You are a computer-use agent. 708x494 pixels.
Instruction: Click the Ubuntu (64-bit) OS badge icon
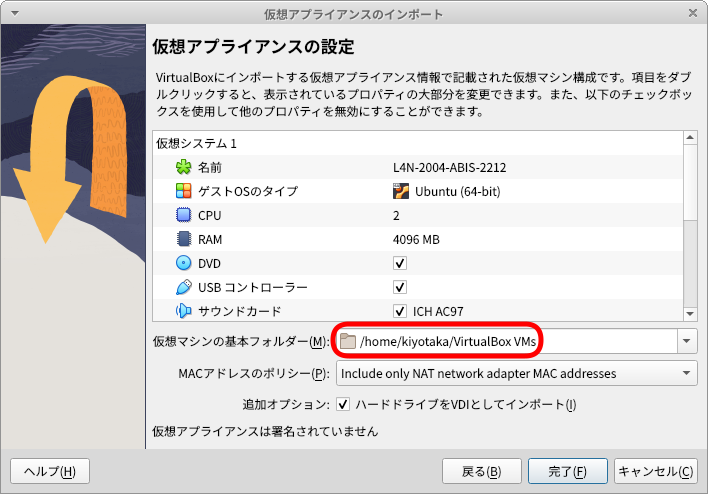(400, 191)
